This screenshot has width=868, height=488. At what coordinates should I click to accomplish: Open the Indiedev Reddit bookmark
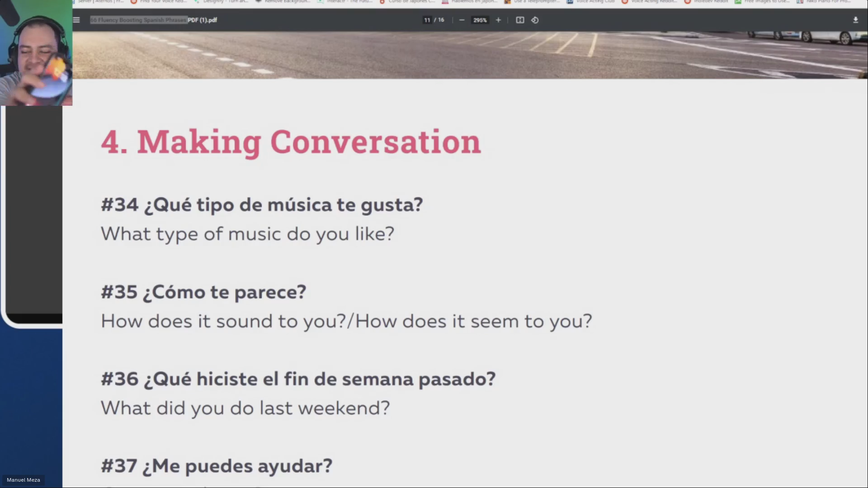(x=707, y=1)
